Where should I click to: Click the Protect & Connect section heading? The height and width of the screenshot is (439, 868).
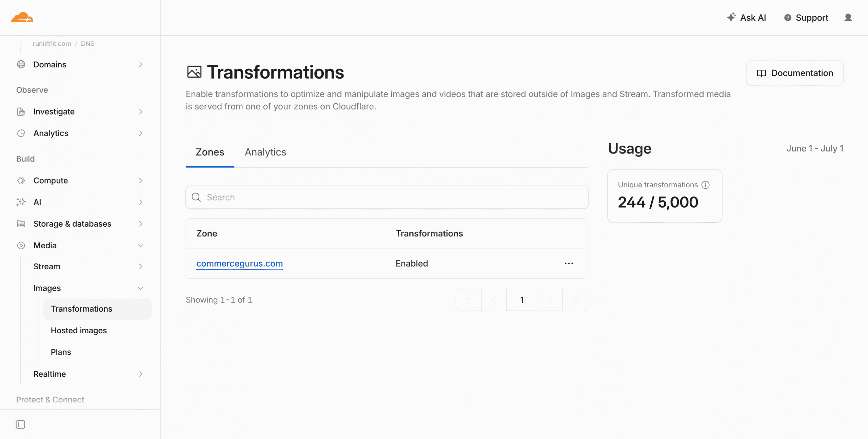pos(50,400)
